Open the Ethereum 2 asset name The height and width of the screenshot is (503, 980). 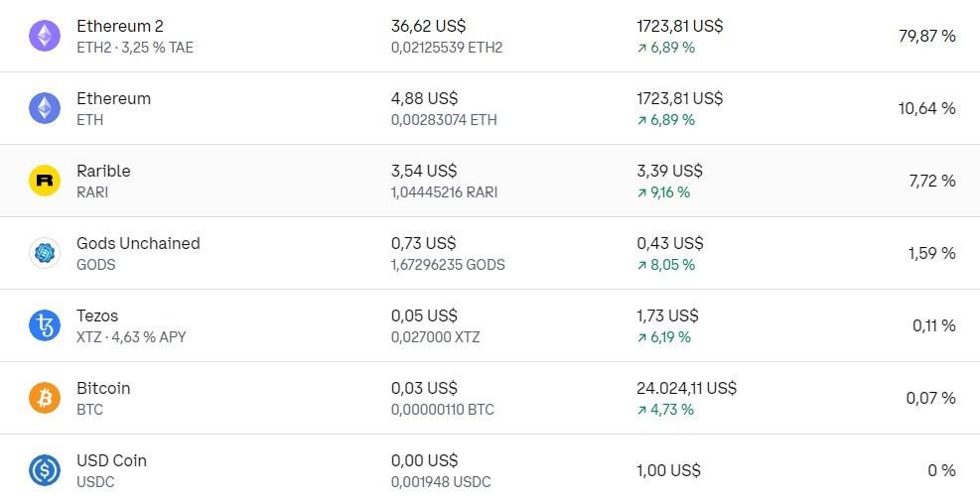(x=120, y=26)
